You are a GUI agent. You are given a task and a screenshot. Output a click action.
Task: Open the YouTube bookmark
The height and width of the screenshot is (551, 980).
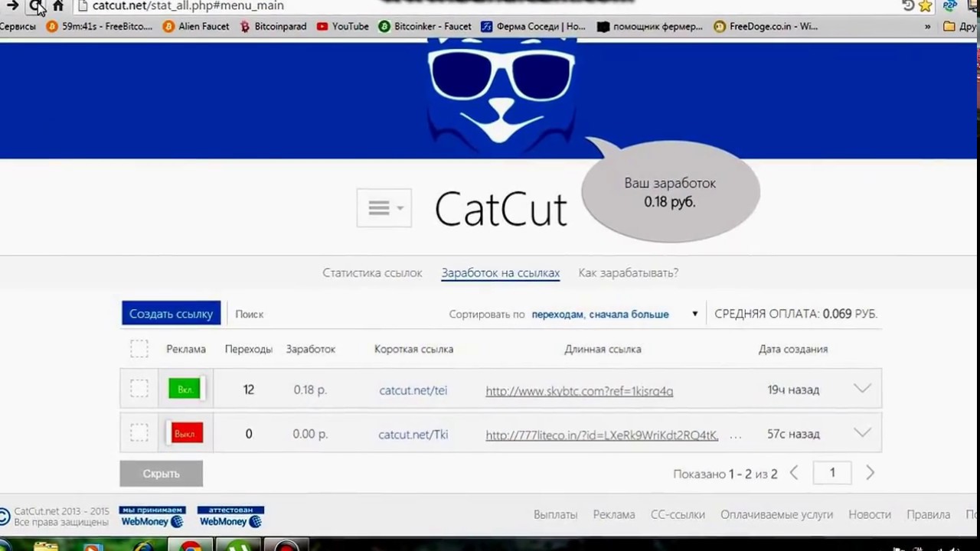click(x=343, y=26)
